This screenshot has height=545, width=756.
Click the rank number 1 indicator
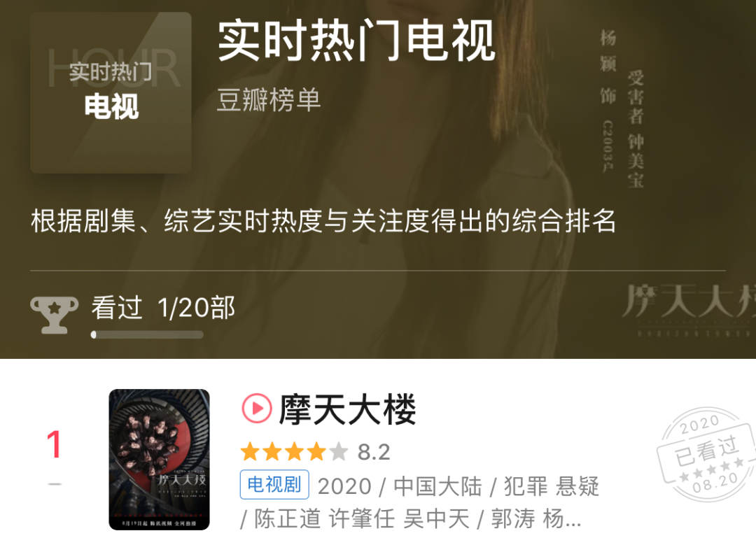(54, 444)
